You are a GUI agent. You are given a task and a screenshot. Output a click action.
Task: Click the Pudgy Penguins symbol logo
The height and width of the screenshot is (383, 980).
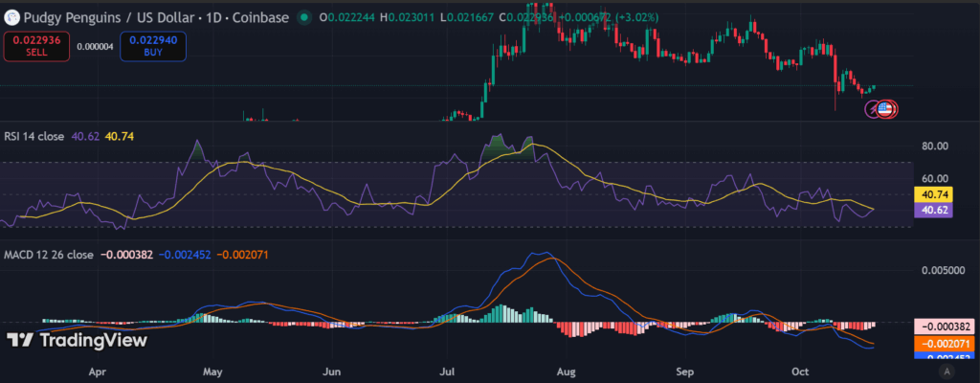[x=13, y=17]
